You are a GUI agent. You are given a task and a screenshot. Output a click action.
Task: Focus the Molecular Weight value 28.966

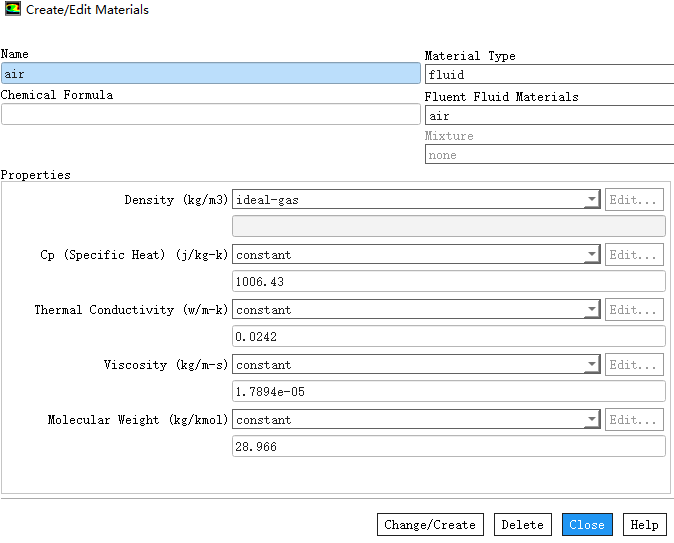(448, 447)
